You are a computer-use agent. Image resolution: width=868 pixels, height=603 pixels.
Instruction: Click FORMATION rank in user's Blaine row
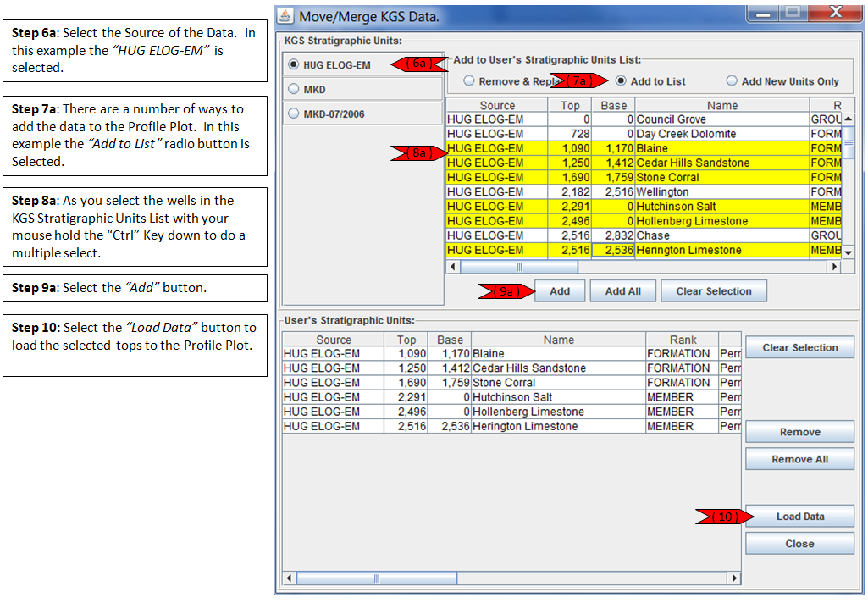click(x=683, y=353)
